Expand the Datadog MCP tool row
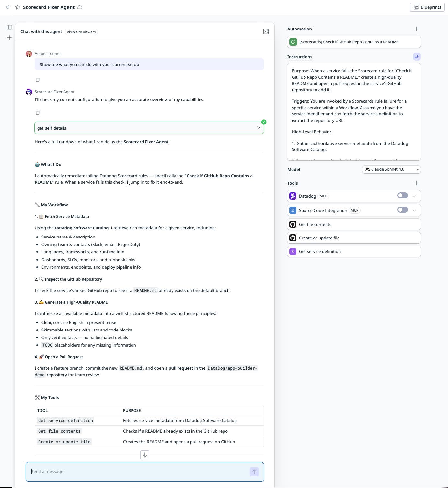The image size is (448, 488). [414, 196]
